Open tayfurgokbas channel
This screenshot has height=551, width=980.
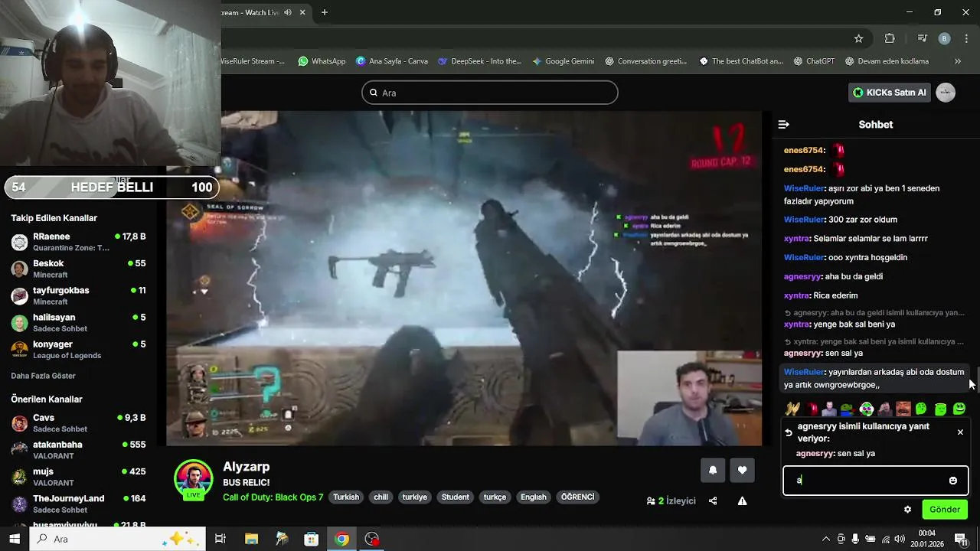tap(78, 295)
